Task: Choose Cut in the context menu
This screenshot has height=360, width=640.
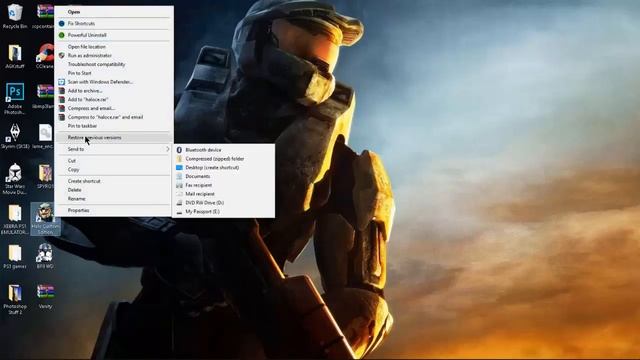Action: [113, 161]
